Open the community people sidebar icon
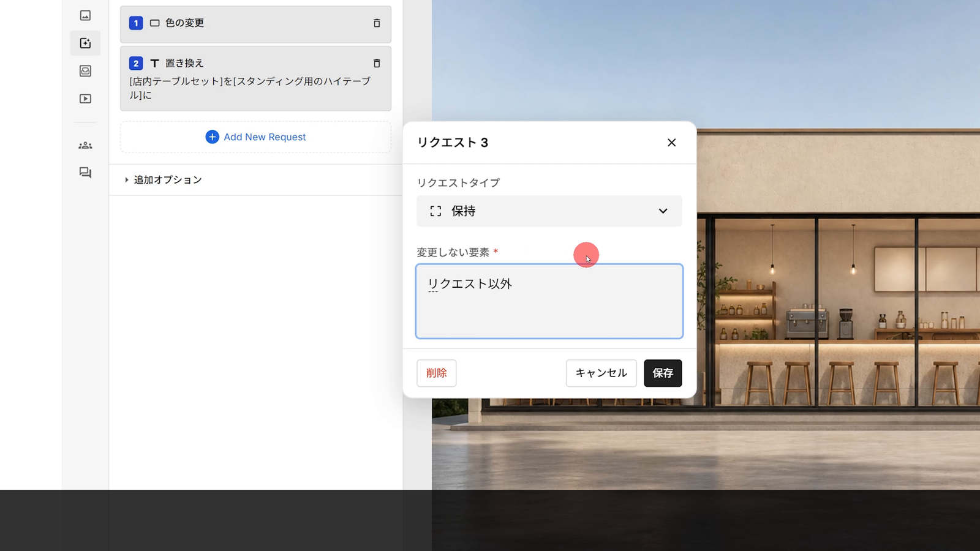This screenshot has height=551, width=980. click(x=85, y=145)
